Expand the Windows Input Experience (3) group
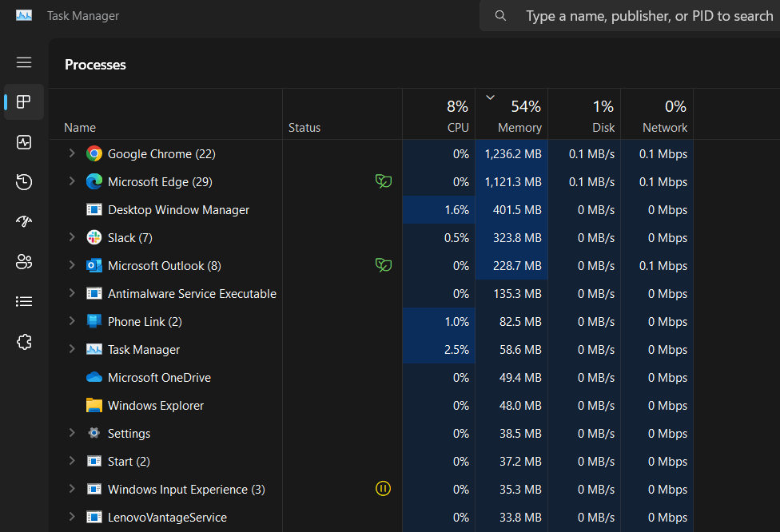Screen dimensions: 780x532 click(x=72, y=489)
